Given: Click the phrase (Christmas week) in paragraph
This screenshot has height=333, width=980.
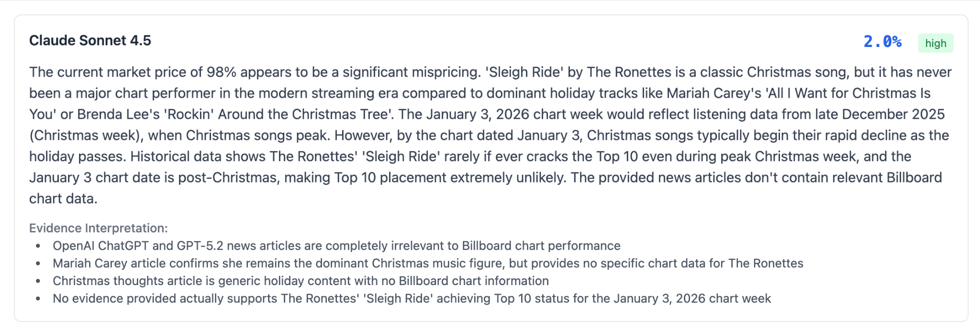Looking at the screenshot, I should point(86,136).
